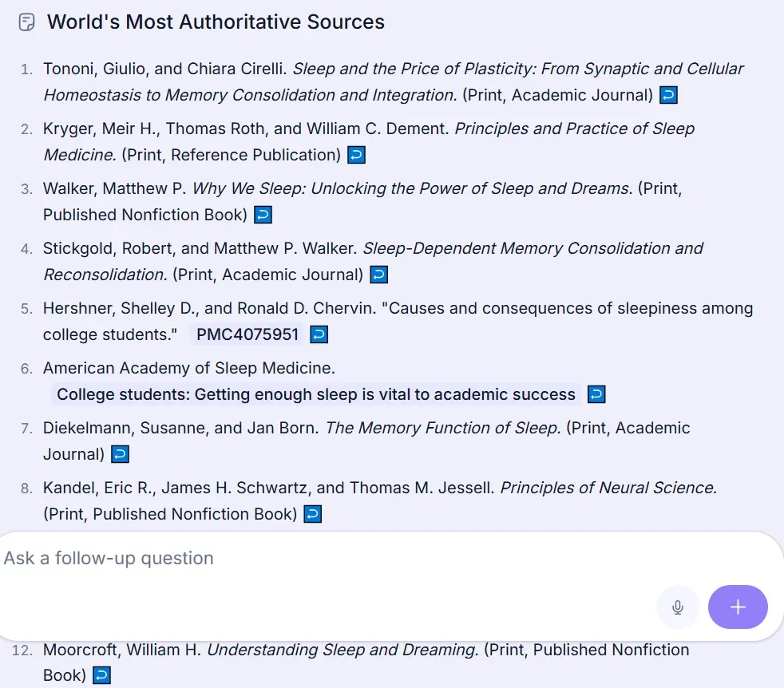Click the 'Principles of Neural Science' title
Screen dimensions: 784x688
tap(608, 488)
